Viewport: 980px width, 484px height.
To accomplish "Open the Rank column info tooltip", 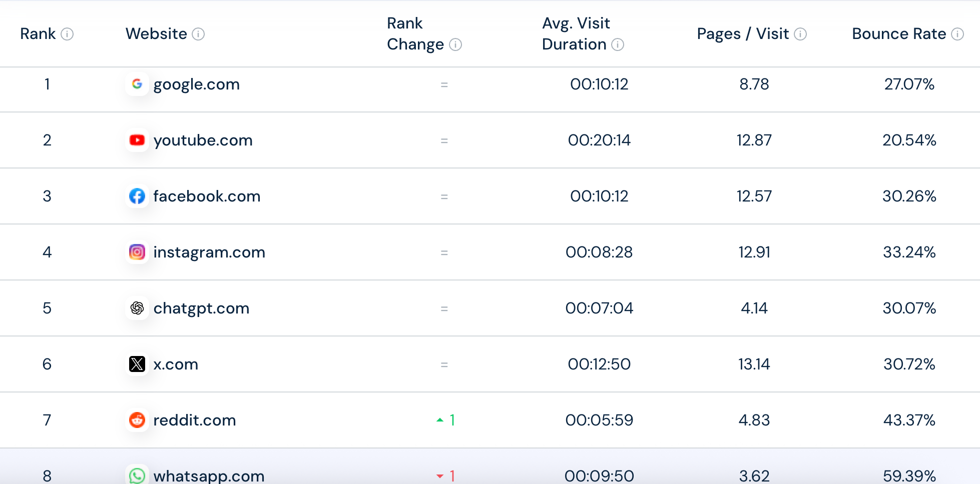I will click(68, 34).
